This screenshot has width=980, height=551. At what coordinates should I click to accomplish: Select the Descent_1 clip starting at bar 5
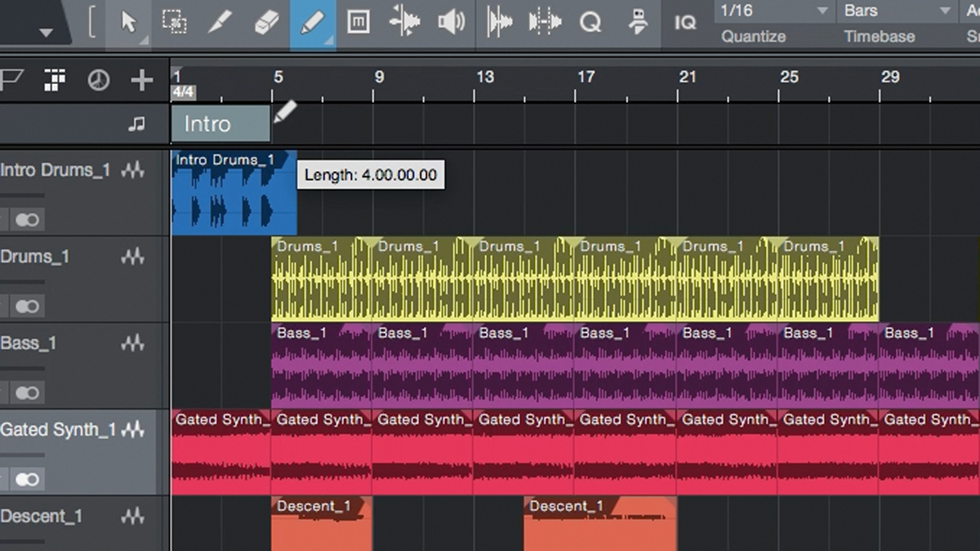pyautogui.click(x=322, y=525)
